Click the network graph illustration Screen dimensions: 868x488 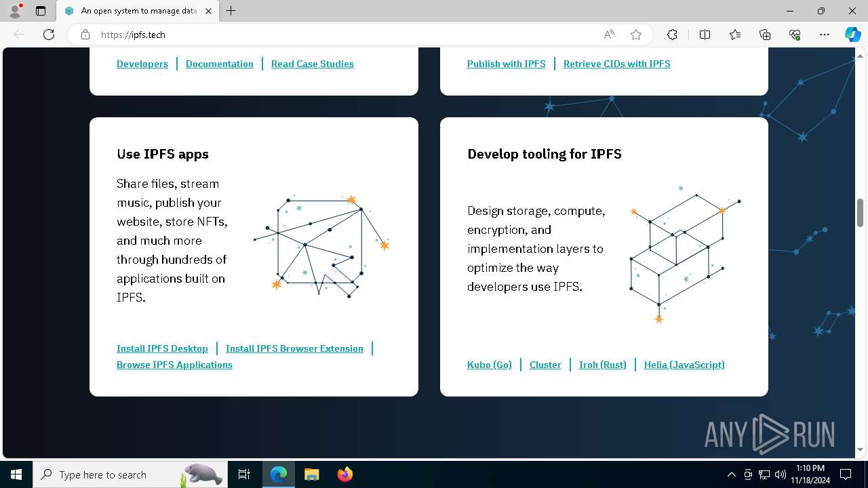[321, 246]
